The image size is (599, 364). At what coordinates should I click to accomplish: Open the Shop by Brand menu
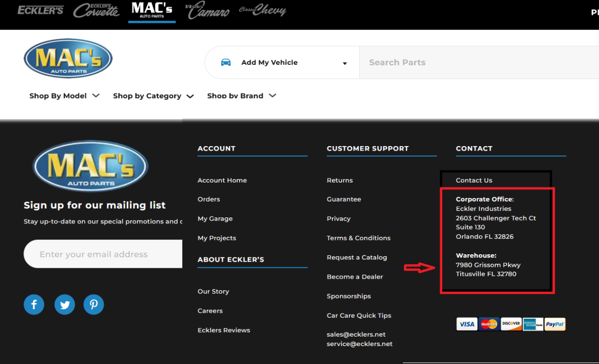pyautogui.click(x=242, y=96)
